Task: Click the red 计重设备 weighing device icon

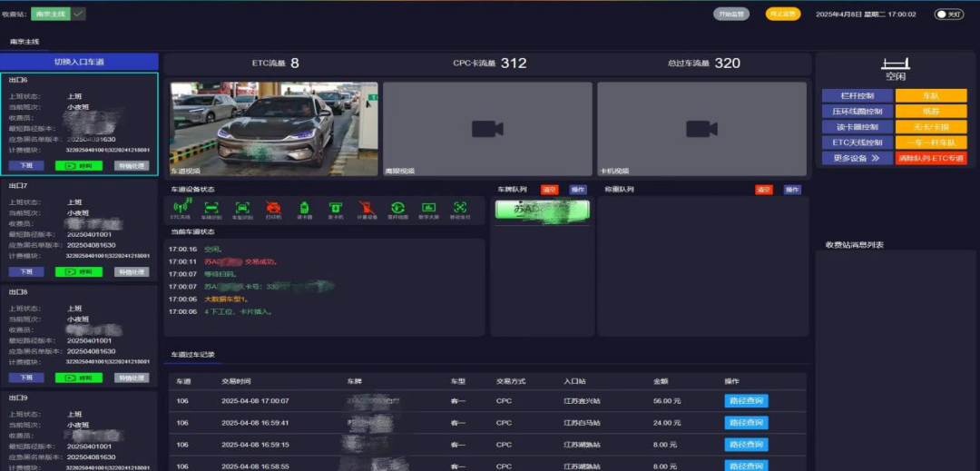Action: [x=366, y=209]
